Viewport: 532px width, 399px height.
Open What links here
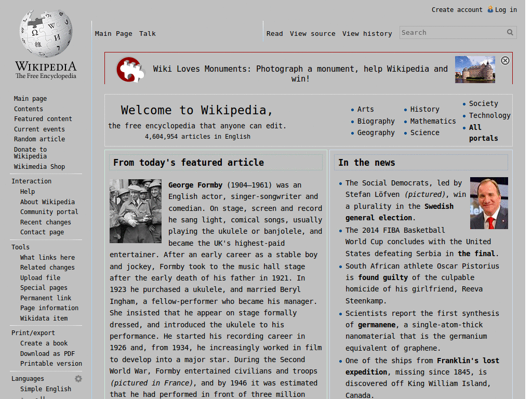click(x=47, y=258)
